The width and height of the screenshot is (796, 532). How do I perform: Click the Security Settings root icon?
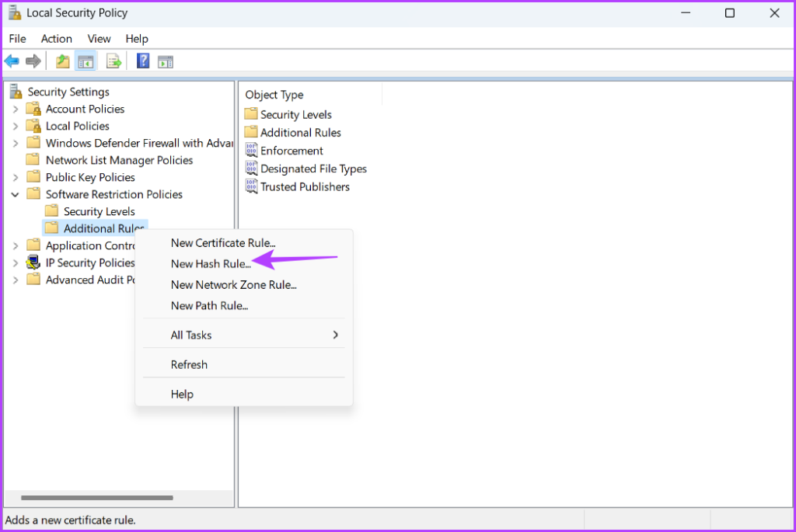16,92
